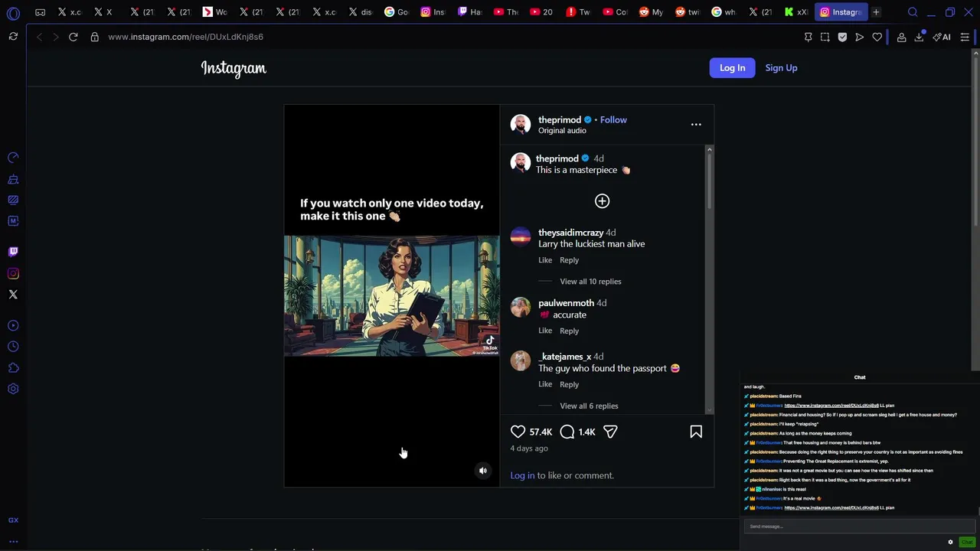Play the reel video thumbnail
Viewport: 980px width, 551px height.
[x=391, y=295]
